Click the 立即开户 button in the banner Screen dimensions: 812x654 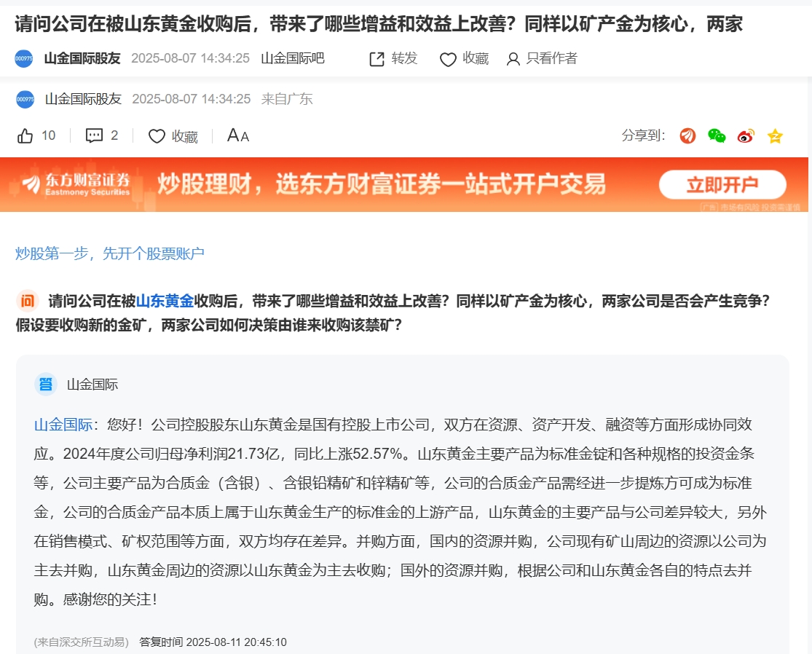722,184
